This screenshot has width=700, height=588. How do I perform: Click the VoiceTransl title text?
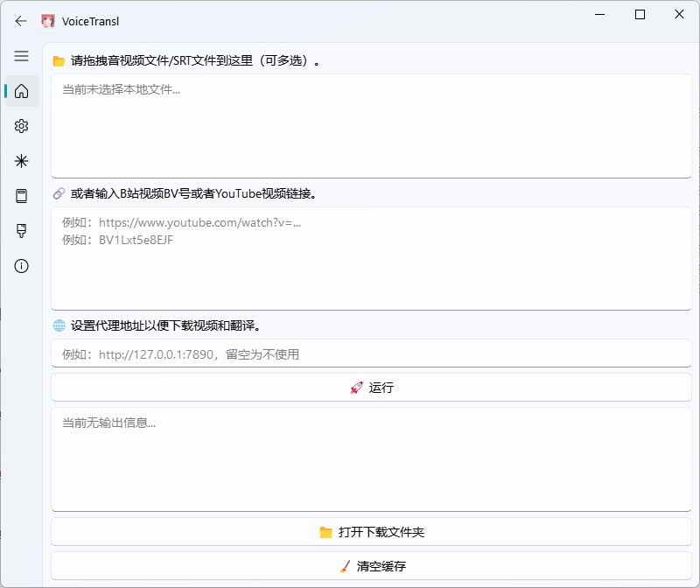coord(91,21)
